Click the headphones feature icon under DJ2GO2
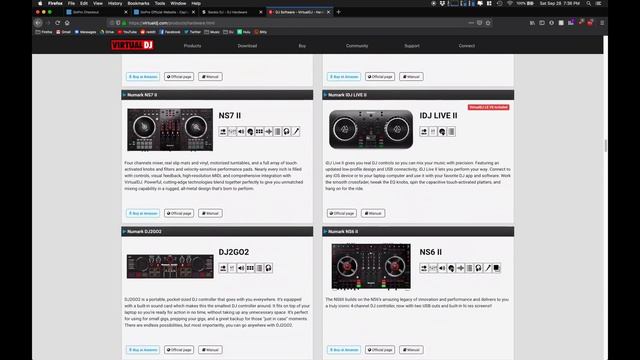640x360 pixels. point(268,268)
